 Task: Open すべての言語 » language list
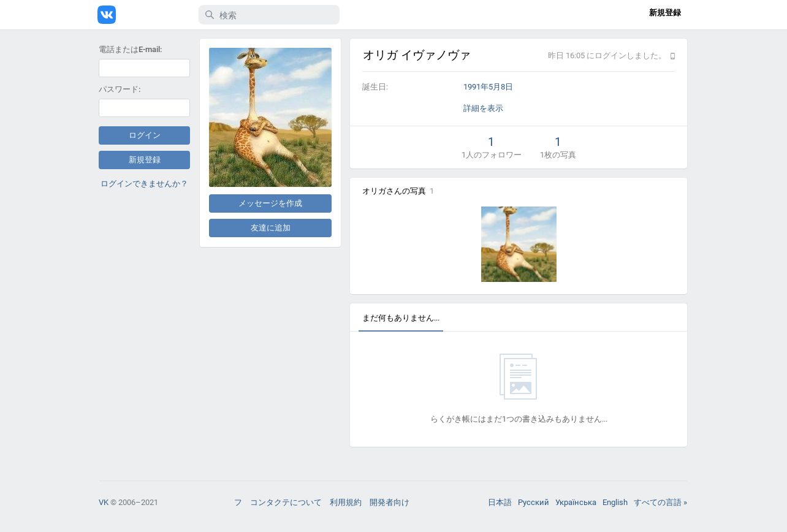tap(660, 503)
